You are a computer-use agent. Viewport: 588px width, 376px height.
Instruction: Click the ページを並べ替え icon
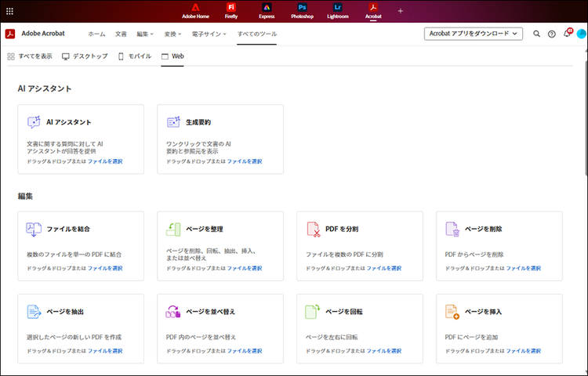coord(173,312)
